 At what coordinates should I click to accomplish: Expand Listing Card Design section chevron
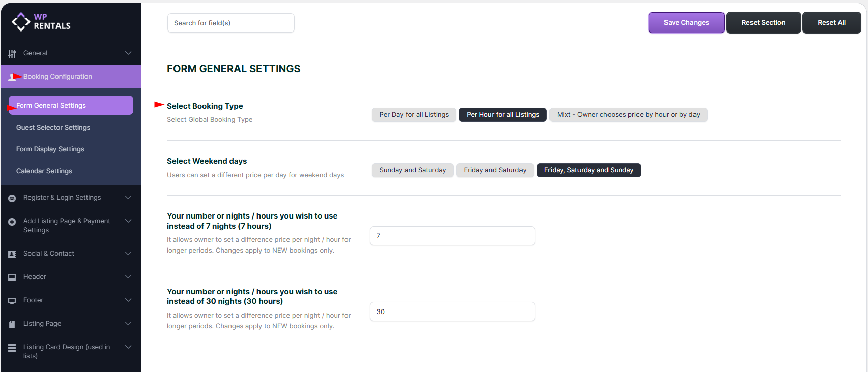(128, 347)
